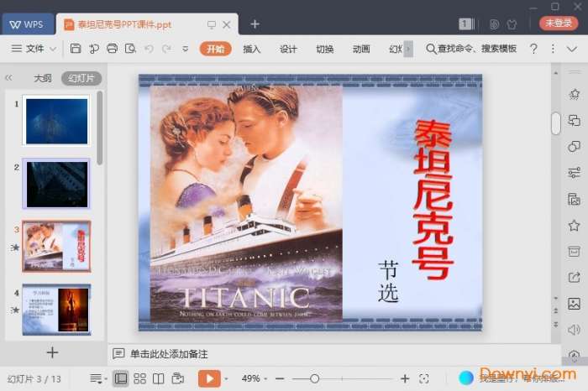The height and width of the screenshot is (391, 588).
Task: Select slide 2 thumbnail
Action: point(56,183)
